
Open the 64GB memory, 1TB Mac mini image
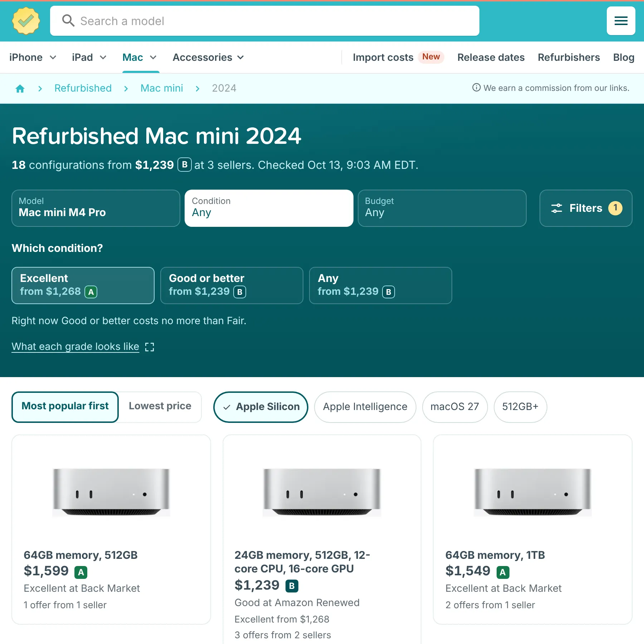click(533, 492)
